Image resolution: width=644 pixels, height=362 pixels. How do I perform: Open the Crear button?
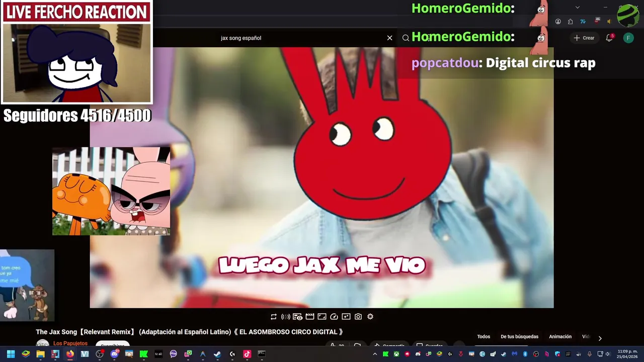(584, 38)
